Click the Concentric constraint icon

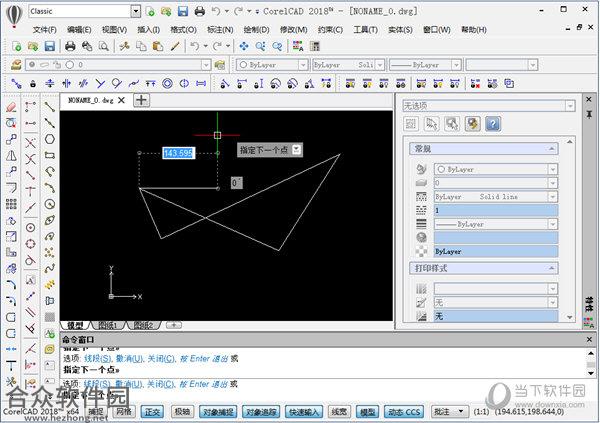[167, 83]
